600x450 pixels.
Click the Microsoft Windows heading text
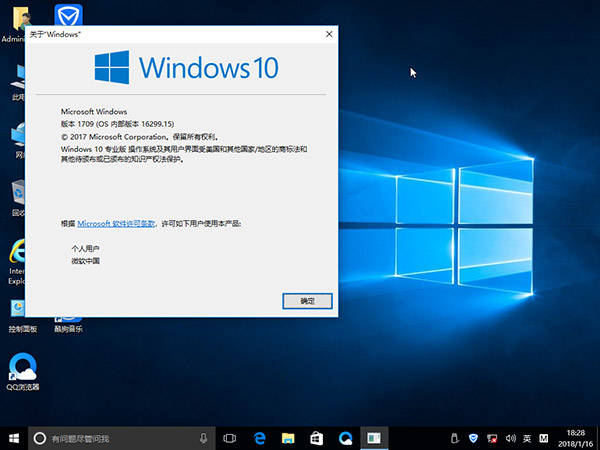pyautogui.click(x=94, y=112)
